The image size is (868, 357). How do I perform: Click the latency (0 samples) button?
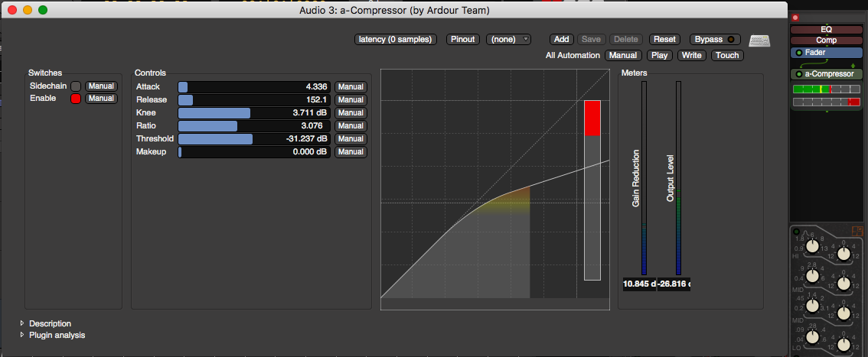(396, 39)
